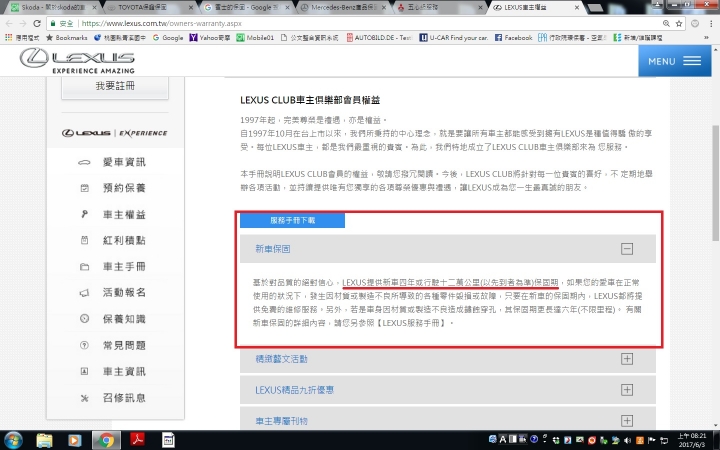Switch to the Google search tab
The image size is (720, 450).
pos(245,7)
